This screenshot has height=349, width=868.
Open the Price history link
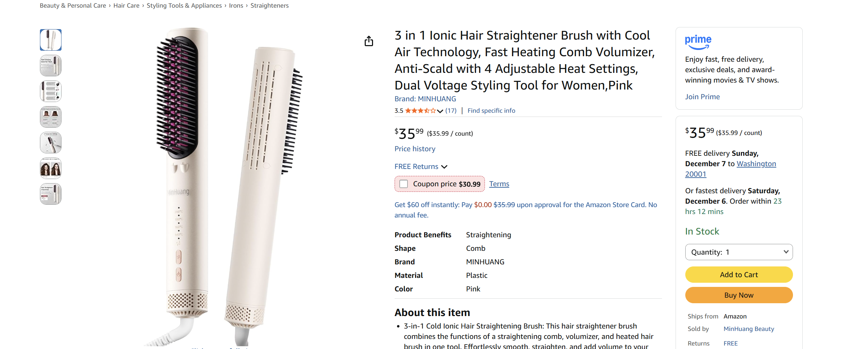414,148
